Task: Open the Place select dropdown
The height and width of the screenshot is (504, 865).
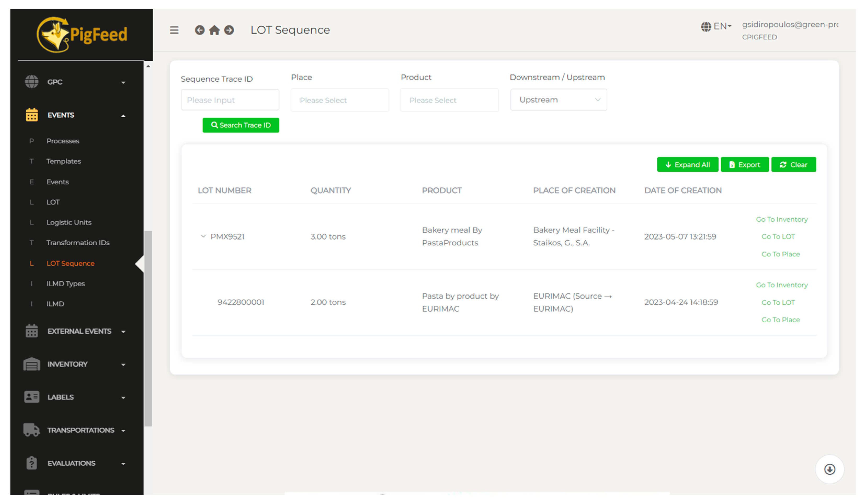Action: [339, 100]
